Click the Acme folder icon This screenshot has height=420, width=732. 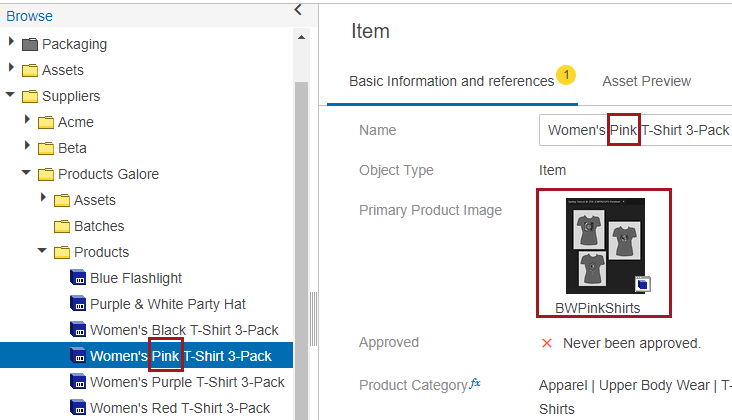(45, 122)
